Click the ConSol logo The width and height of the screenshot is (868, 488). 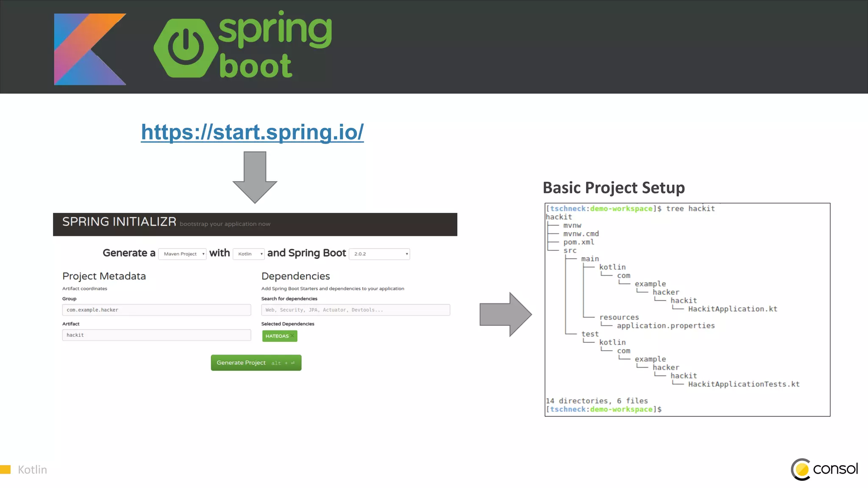click(824, 469)
